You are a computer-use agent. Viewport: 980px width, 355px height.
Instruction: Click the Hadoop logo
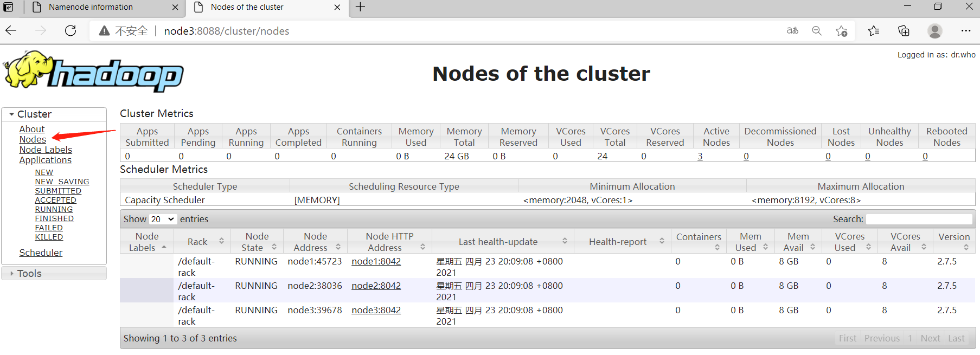93,72
